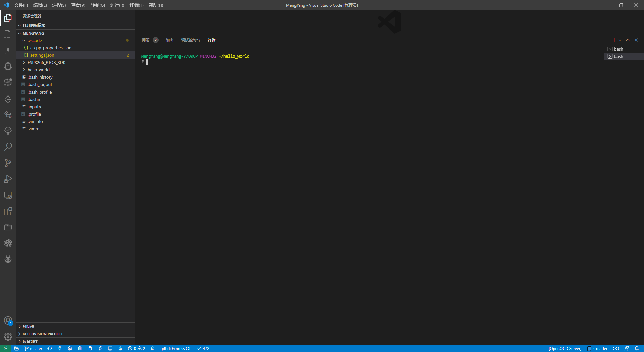Click the lightning flash icon in status bar

(100, 348)
